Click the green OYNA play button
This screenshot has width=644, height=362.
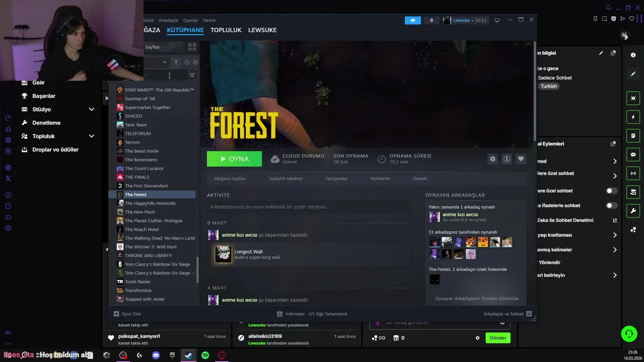coord(234,159)
